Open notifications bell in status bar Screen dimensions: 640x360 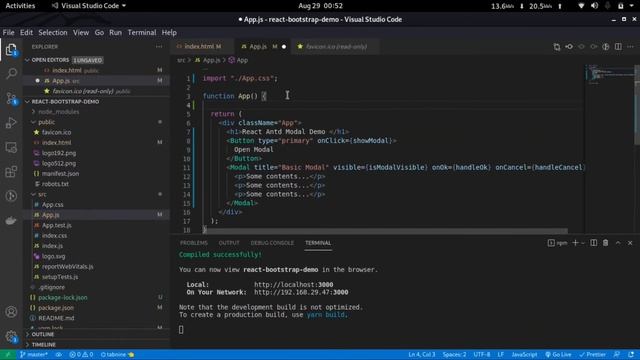[x=631, y=354]
